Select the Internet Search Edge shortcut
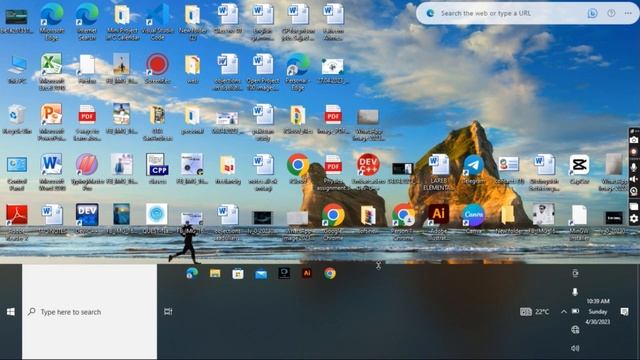 (87, 21)
